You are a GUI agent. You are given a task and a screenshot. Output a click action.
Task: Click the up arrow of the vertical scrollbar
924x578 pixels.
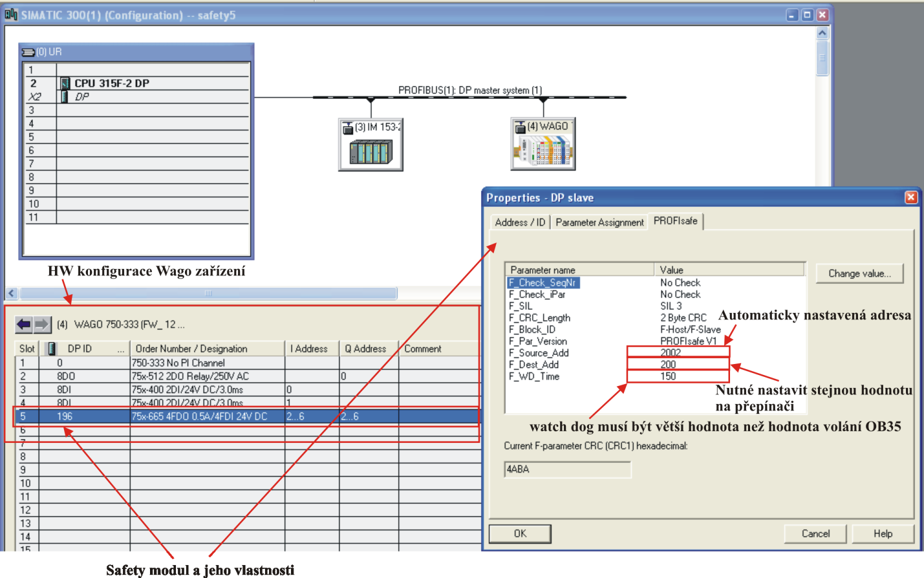(x=822, y=33)
